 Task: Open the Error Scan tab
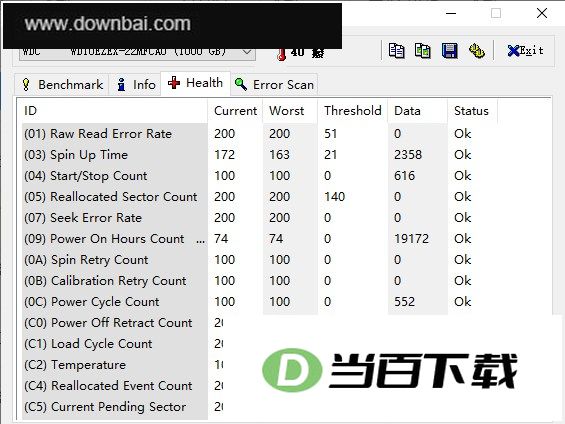pyautogui.click(x=274, y=85)
